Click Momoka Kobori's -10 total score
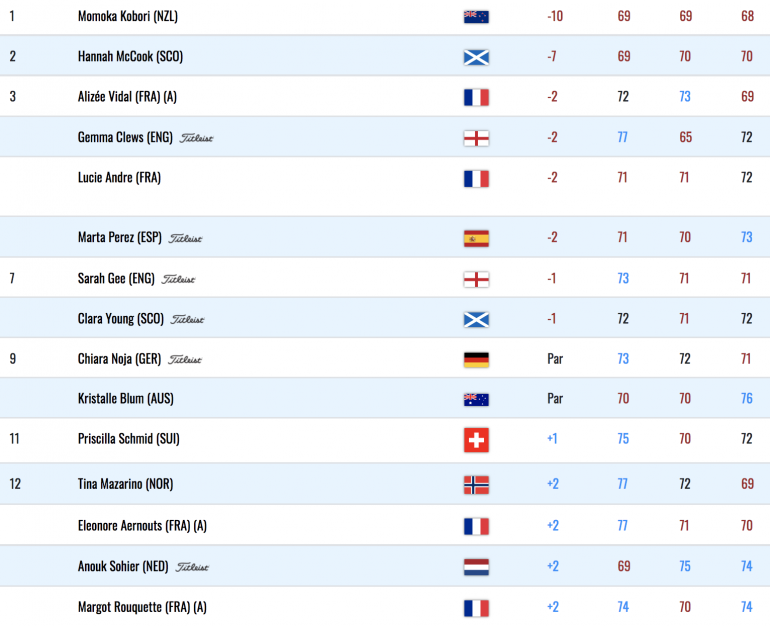 [x=555, y=16]
